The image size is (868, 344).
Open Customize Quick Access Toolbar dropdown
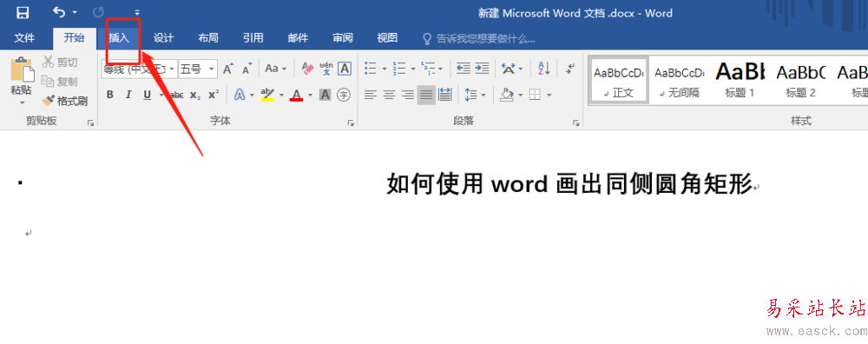click(137, 12)
